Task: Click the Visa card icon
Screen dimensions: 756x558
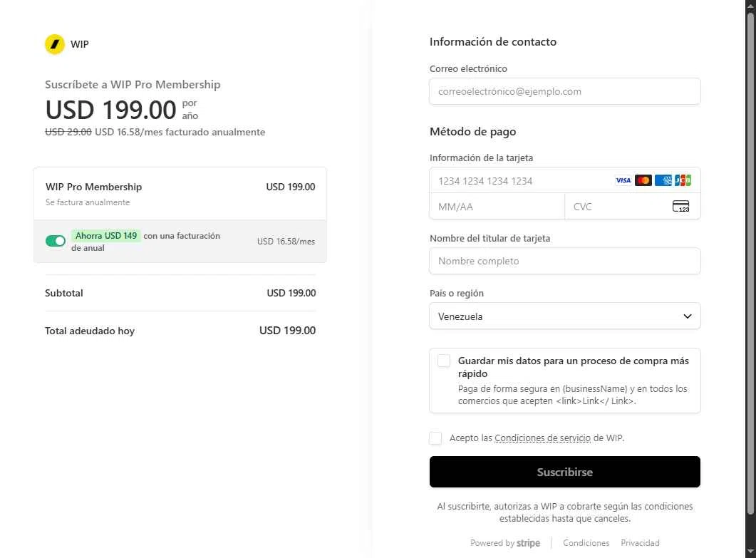Action: pyautogui.click(x=623, y=180)
